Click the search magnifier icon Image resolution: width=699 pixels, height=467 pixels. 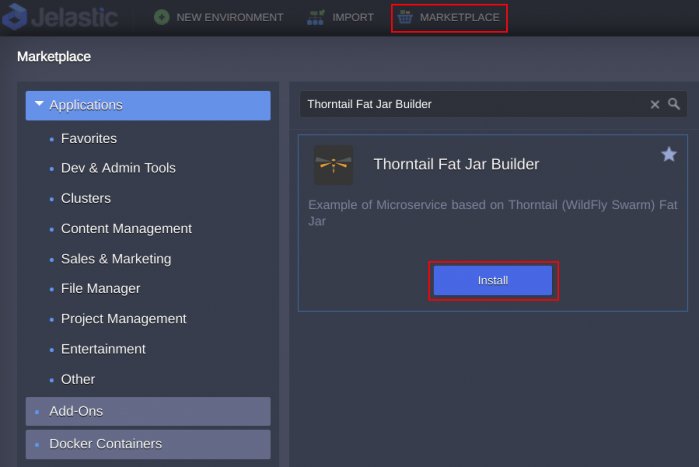(x=674, y=104)
